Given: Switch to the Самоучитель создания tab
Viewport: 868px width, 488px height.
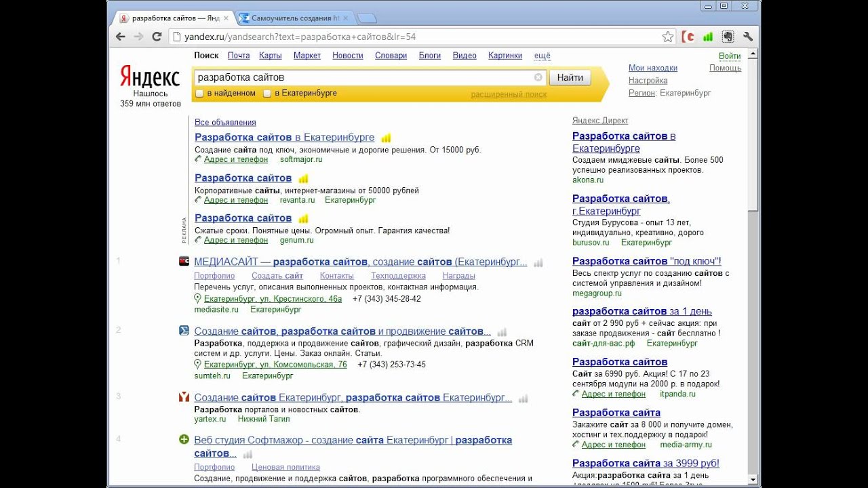Looking at the screenshot, I should pyautogui.click(x=295, y=18).
